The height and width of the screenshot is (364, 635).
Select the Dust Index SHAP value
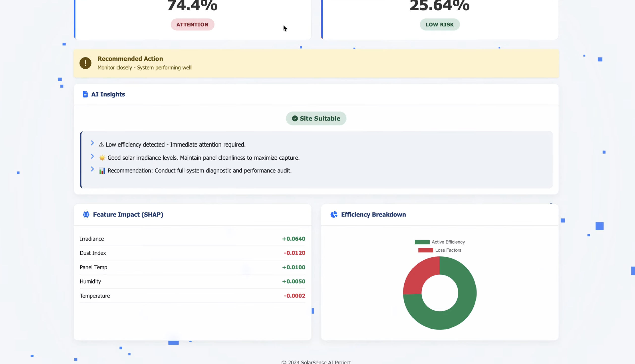point(294,253)
